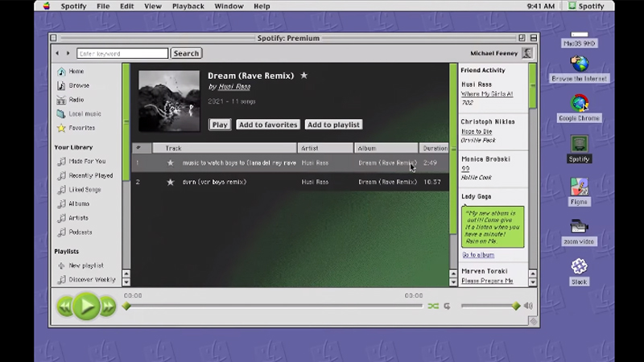Open Spotify desktop icon
Viewport: 644px width, 362px height.
pos(579,149)
